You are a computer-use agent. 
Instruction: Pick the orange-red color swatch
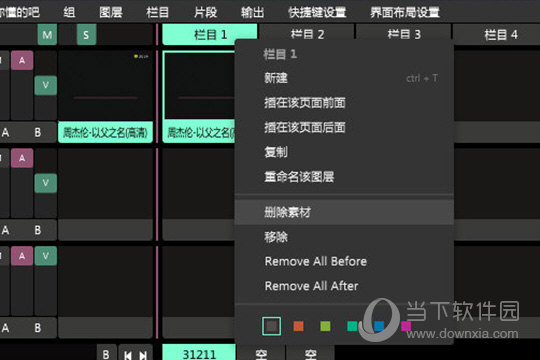pyautogui.click(x=298, y=326)
